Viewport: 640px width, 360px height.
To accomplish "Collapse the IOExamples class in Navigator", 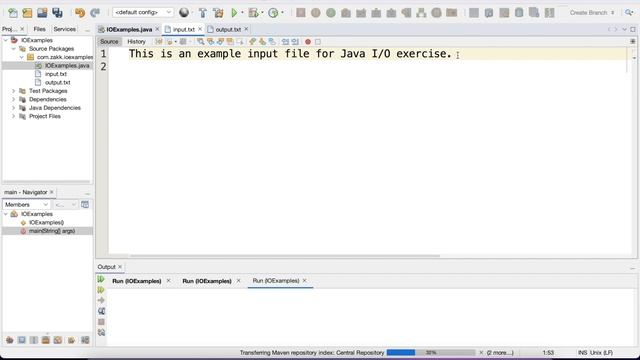I will coord(6,214).
